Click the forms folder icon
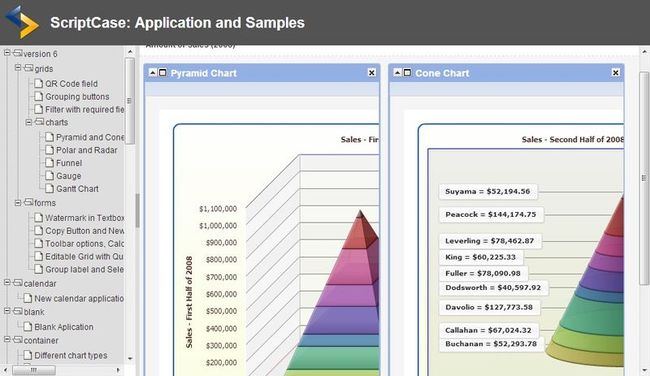This screenshot has height=376, width=650. [28, 202]
